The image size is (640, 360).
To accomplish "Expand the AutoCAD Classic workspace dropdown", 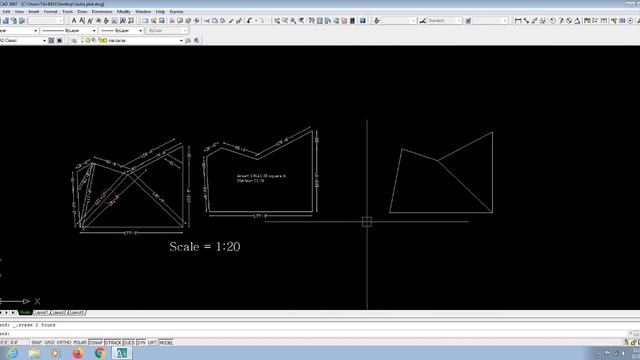I will (44, 40).
